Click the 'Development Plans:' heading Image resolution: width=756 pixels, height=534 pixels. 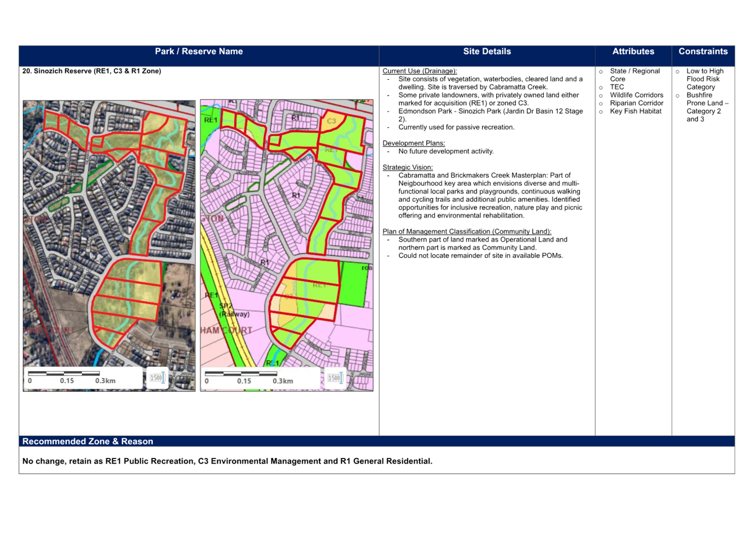(414, 143)
